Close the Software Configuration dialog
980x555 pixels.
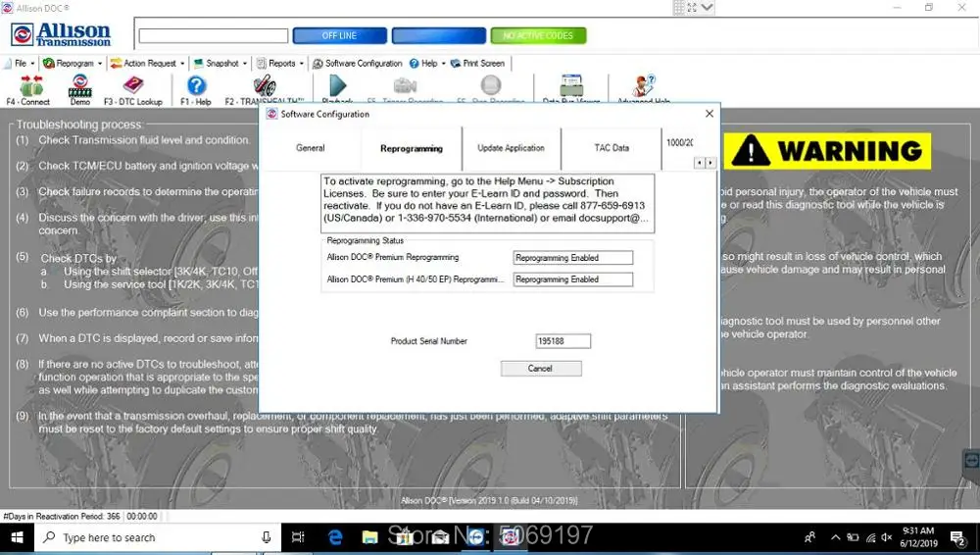pos(709,114)
